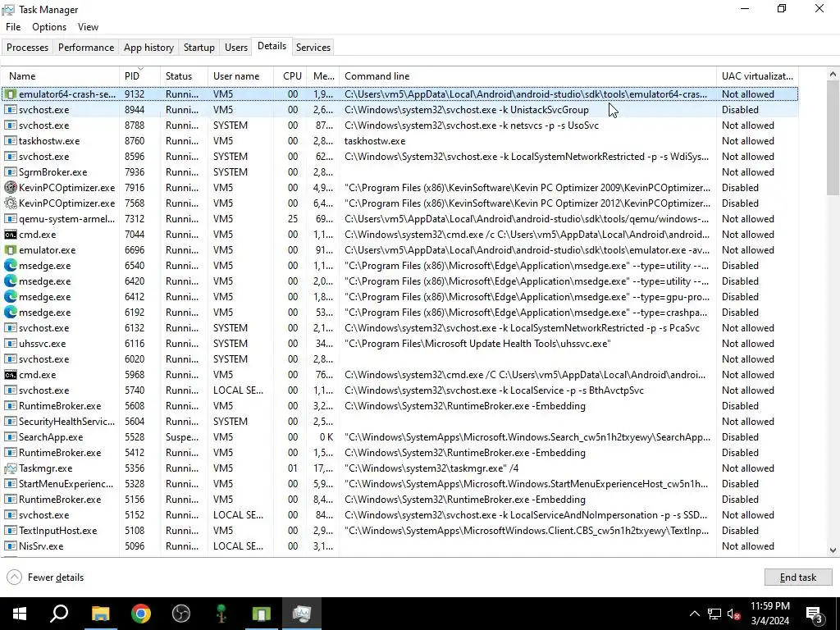This screenshot has height=630, width=840.
Task: Sort by the Name column header
Action: tap(61, 76)
